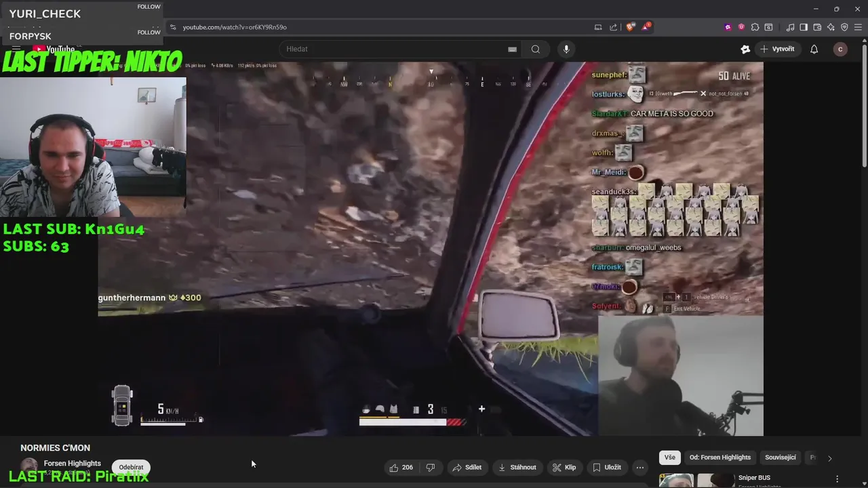The height and width of the screenshot is (488, 868).
Task: Open Forsen Highlights channel avatar
Action: (29, 468)
